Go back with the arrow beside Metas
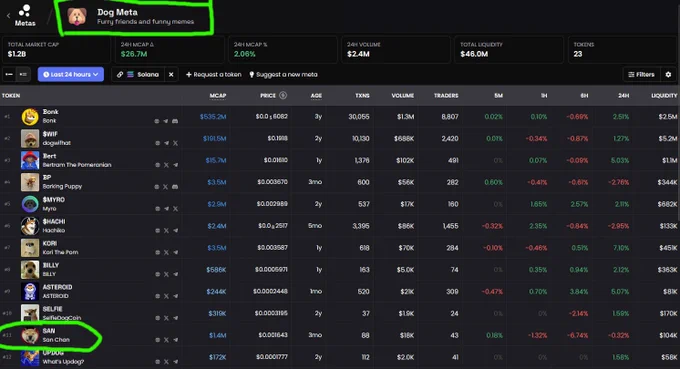 click(8, 16)
